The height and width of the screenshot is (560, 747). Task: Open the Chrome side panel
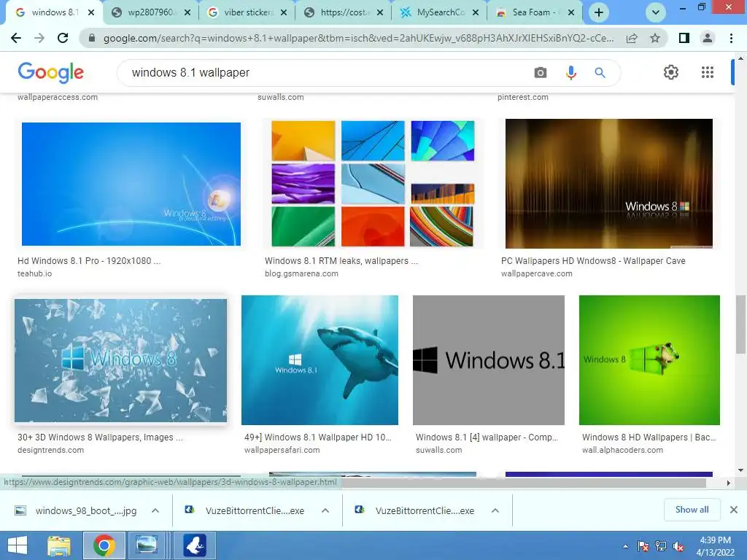point(684,38)
